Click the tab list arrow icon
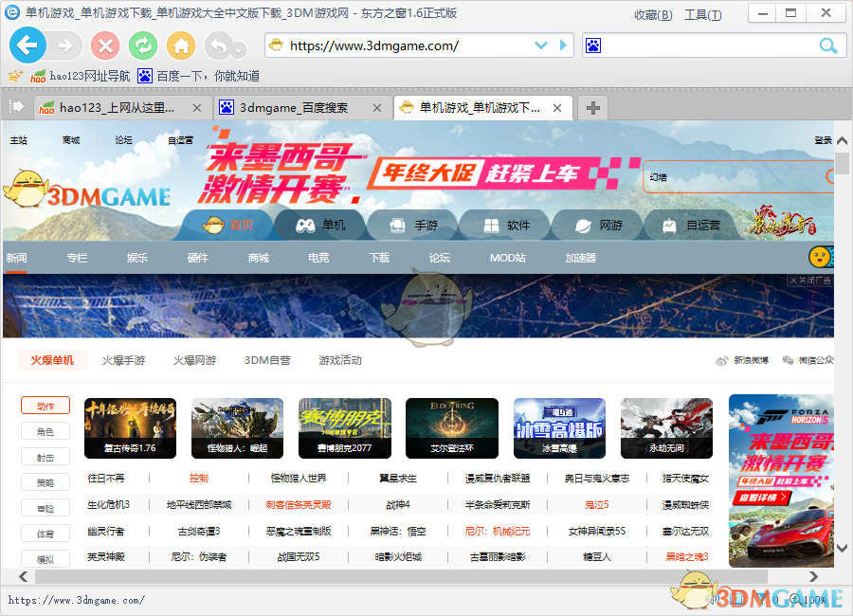 coord(16,106)
